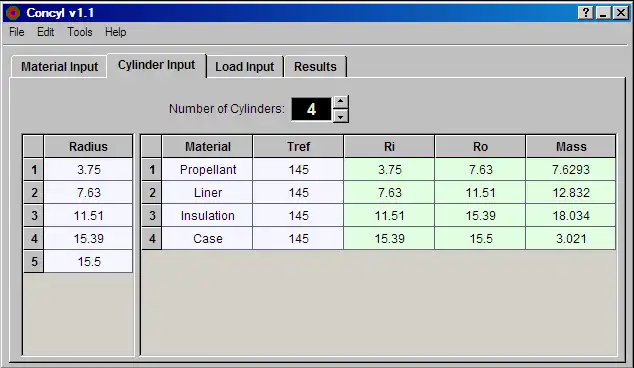
Task: Select the Insulation material cell
Action: [x=207, y=216]
